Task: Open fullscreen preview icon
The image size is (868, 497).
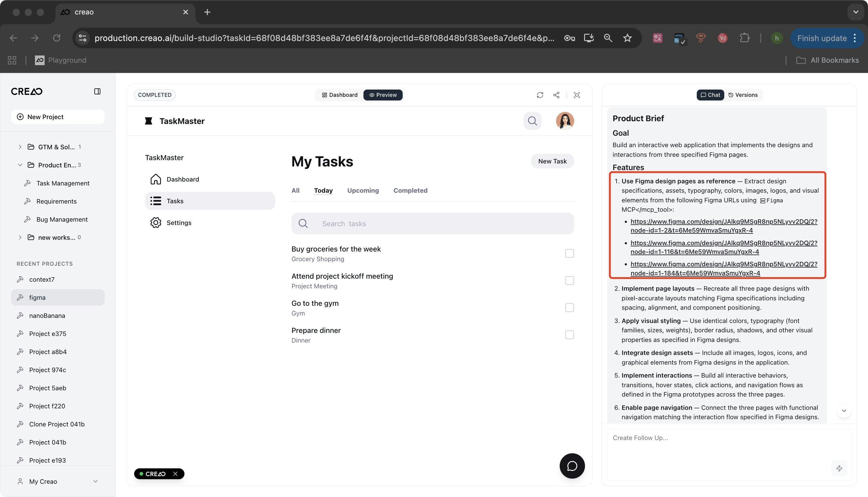Action: (x=577, y=95)
